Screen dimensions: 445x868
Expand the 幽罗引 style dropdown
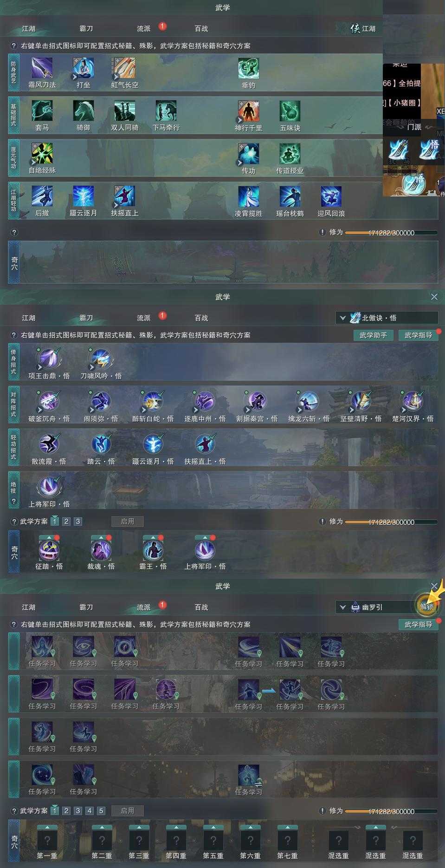pyautogui.click(x=375, y=607)
